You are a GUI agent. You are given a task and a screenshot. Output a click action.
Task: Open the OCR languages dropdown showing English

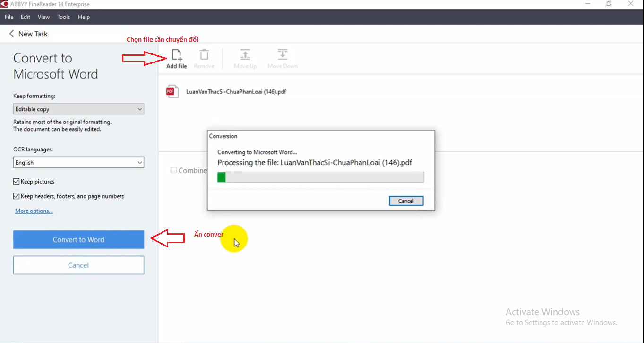78,163
